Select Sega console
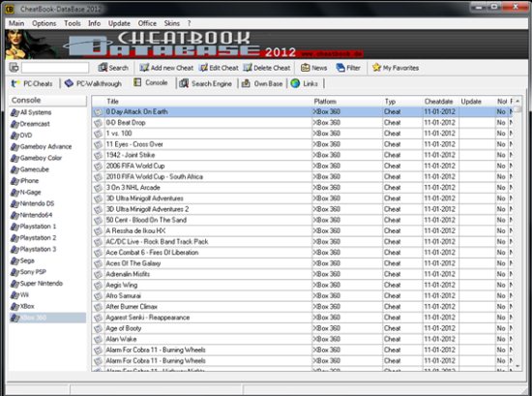 pos(22,260)
